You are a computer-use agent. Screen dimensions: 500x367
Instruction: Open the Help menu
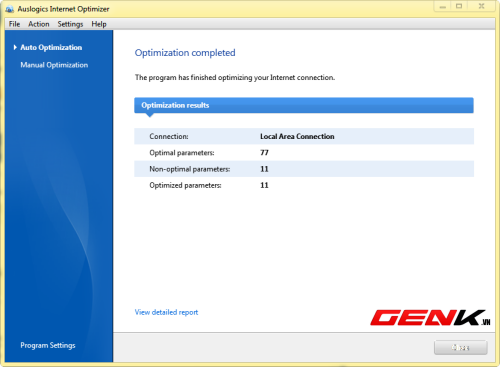point(99,24)
